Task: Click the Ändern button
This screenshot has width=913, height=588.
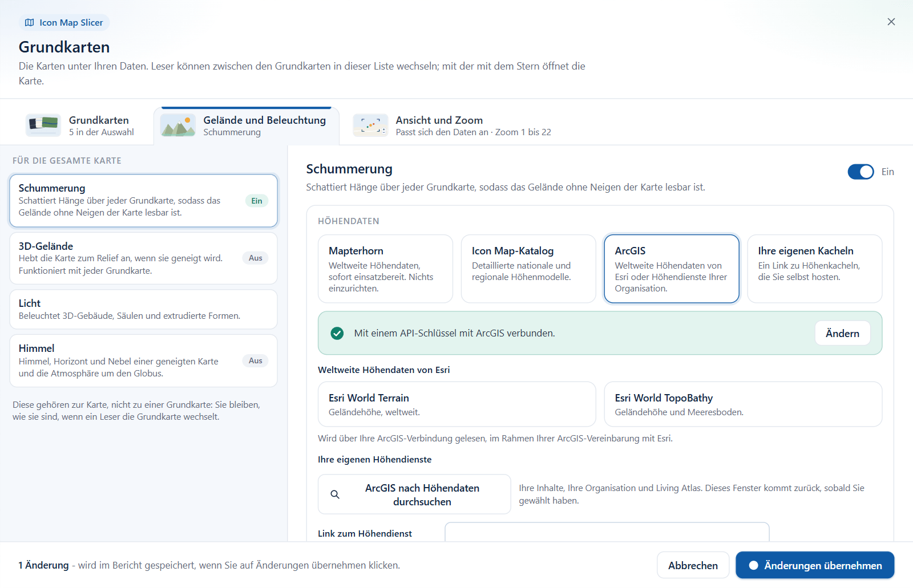Action: [x=842, y=333]
